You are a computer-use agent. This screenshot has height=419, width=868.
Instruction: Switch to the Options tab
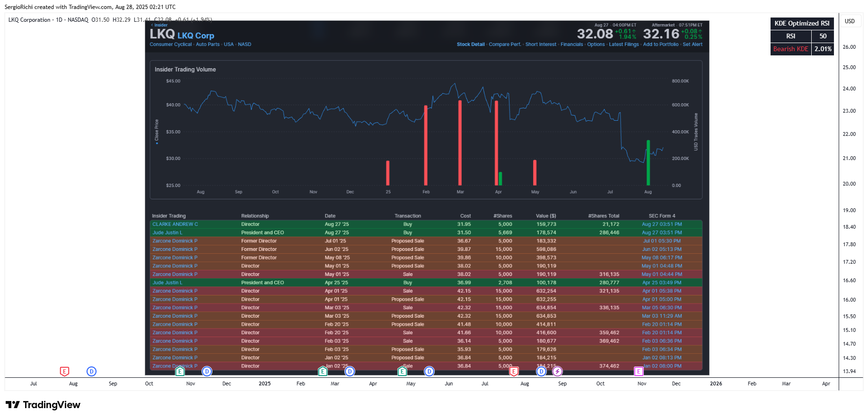point(596,45)
